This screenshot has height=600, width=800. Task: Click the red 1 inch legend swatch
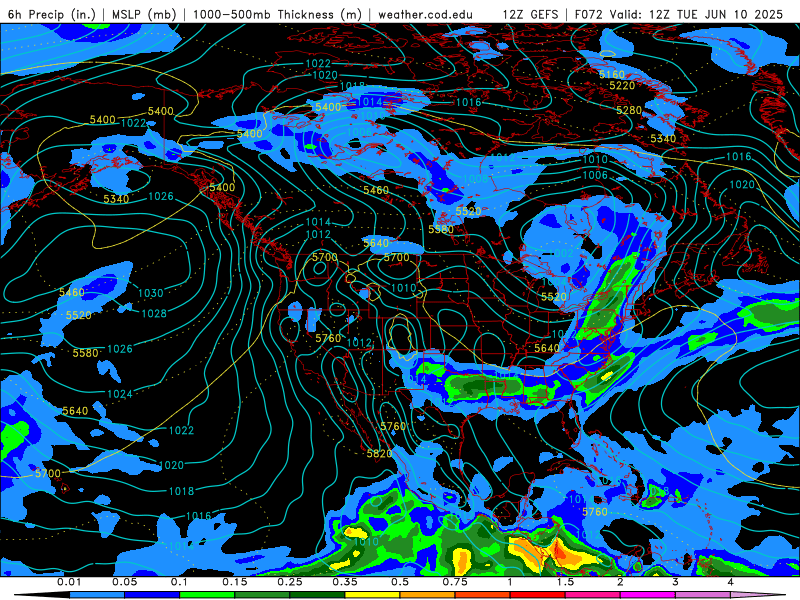pyautogui.click(x=537, y=595)
